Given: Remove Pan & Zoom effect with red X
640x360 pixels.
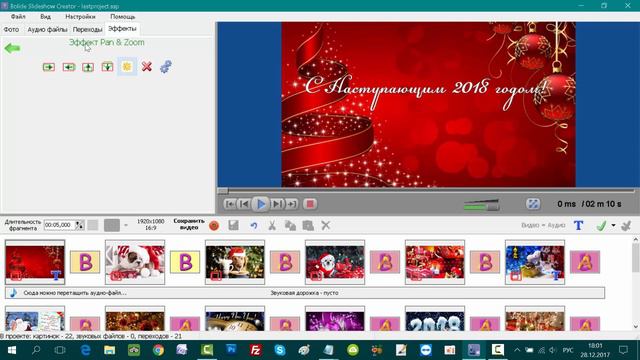Looking at the screenshot, I should [147, 66].
